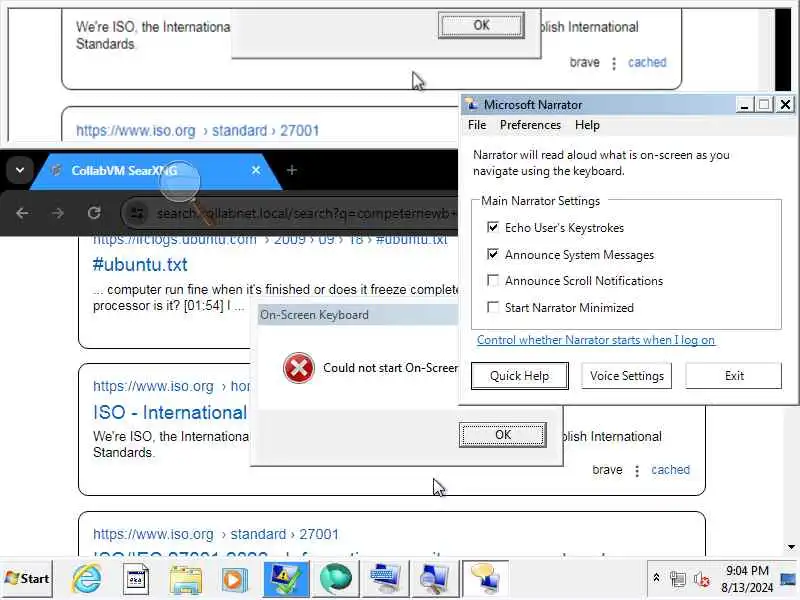Click the On-Screen Keyboard dialog title bar
This screenshot has height=600, width=800.
coord(357,315)
